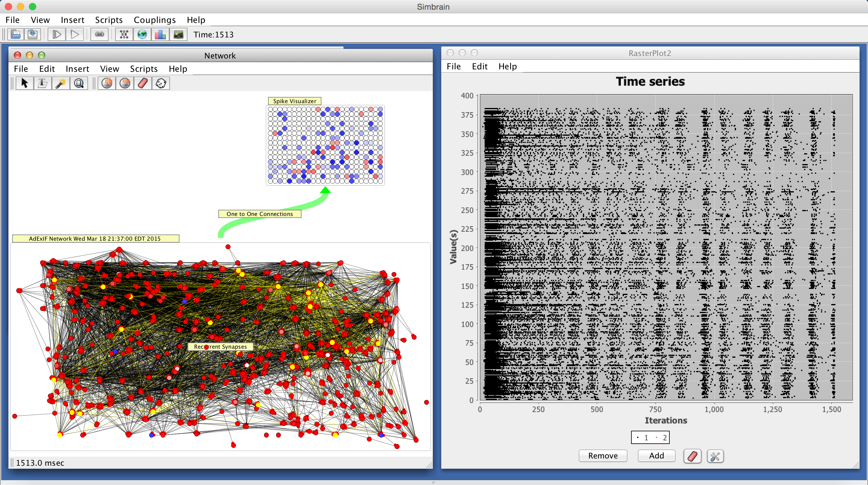The image size is (868, 485).
Task: Select the arrow selection tool
Action: pyautogui.click(x=24, y=83)
